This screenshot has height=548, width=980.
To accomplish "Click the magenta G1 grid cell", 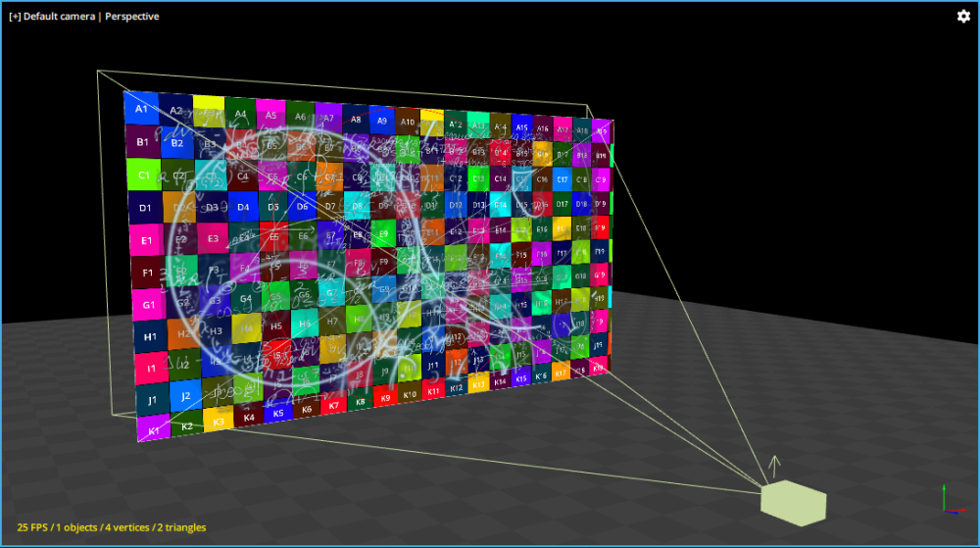I will click(x=149, y=305).
